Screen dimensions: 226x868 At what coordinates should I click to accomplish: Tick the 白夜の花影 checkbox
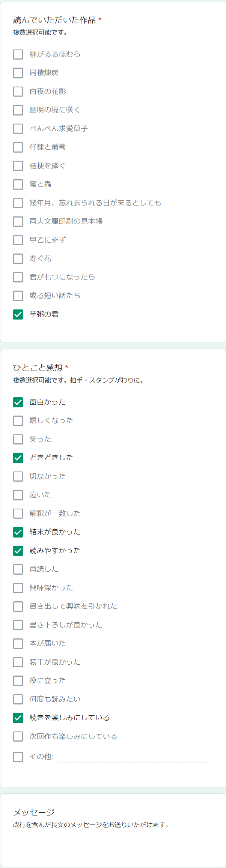[x=18, y=92]
